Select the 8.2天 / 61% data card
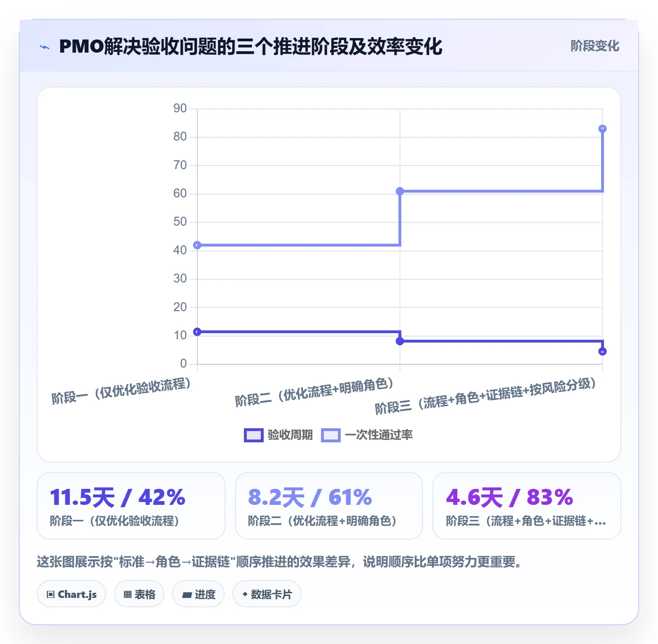The width and height of the screenshot is (658, 644). pos(329,506)
